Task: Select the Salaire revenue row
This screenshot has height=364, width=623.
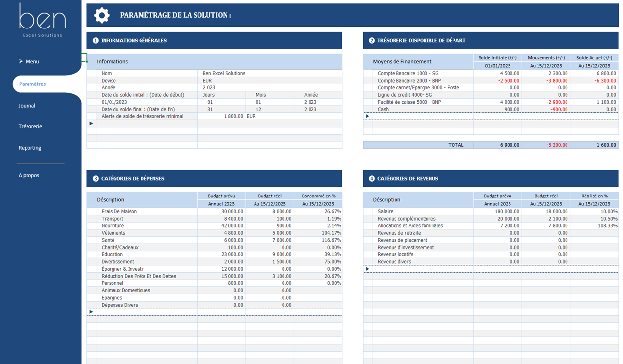Action: coord(386,211)
